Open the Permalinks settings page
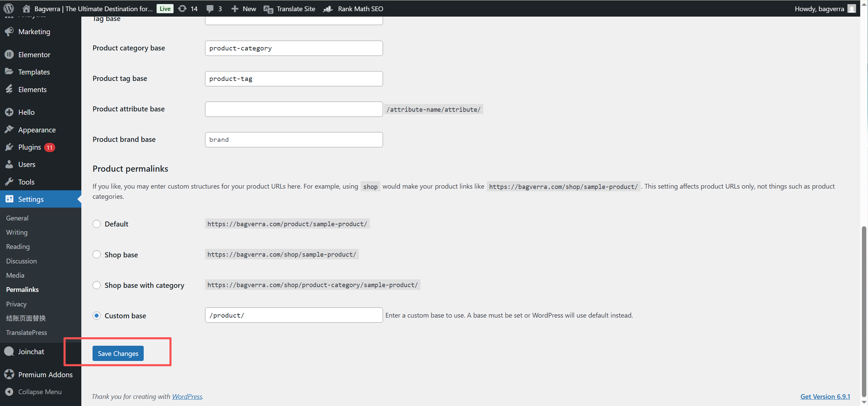The image size is (868, 406). click(22, 289)
